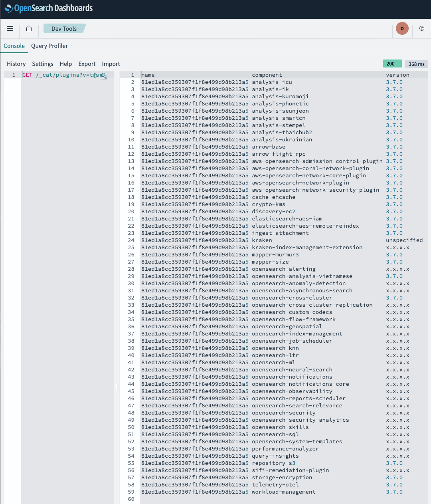Go to the Home icon
Image resolution: width=431 pixels, height=504 pixels.
[x=29, y=28]
